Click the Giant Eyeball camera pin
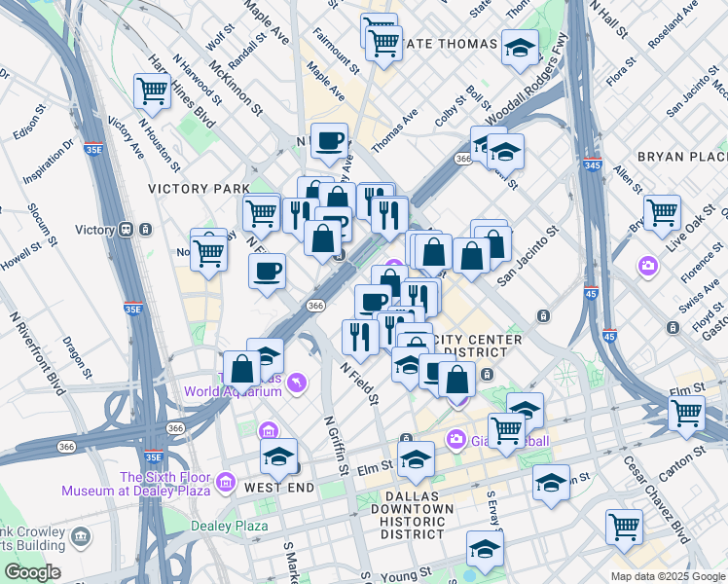The width and height of the screenshot is (728, 584). 455,441
